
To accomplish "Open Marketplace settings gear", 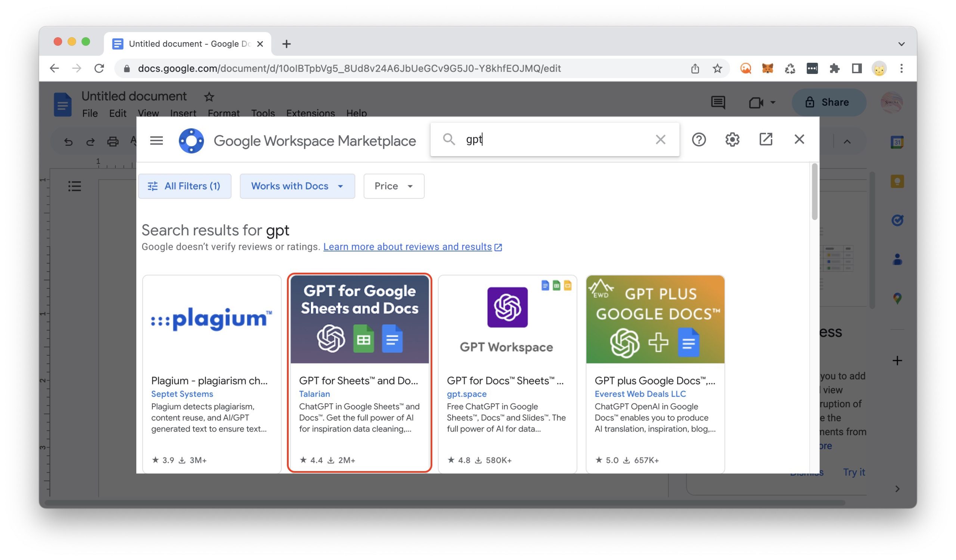I will pyautogui.click(x=732, y=140).
